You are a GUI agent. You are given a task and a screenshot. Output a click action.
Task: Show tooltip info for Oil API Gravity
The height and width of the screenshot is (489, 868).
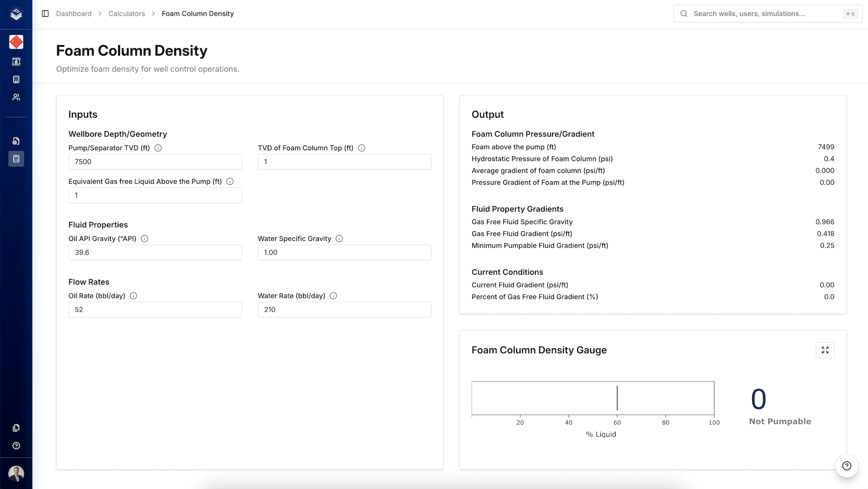click(x=144, y=238)
